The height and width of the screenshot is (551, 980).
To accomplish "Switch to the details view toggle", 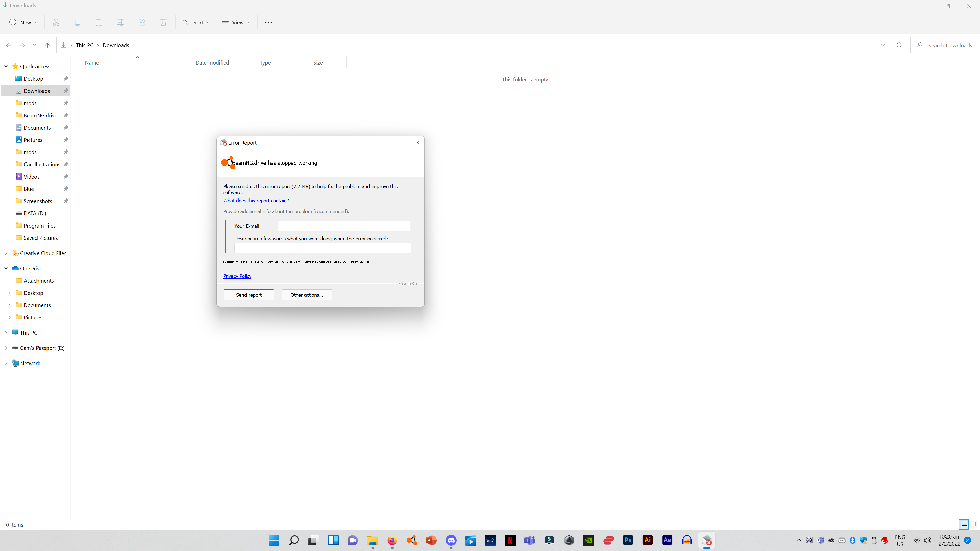I will (964, 525).
